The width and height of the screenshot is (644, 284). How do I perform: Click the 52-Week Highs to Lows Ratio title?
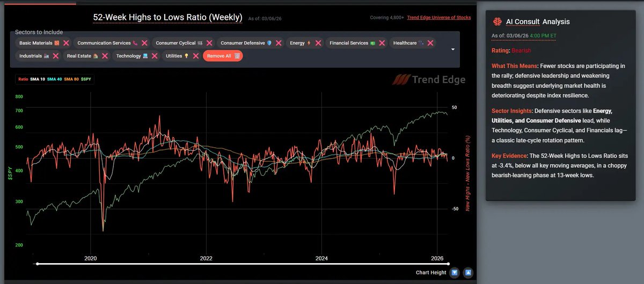(167, 17)
